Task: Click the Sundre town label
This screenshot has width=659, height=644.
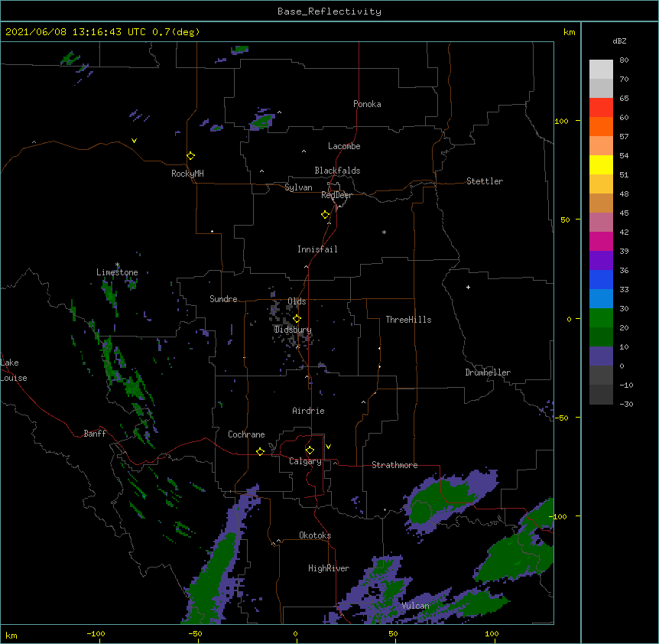Action: [x=223, y=299]
